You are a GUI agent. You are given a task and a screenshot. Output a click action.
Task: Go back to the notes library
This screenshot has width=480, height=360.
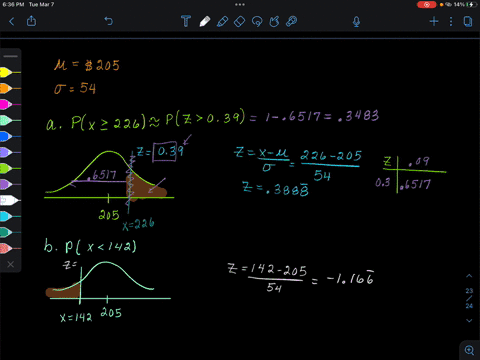click(12, 22)
